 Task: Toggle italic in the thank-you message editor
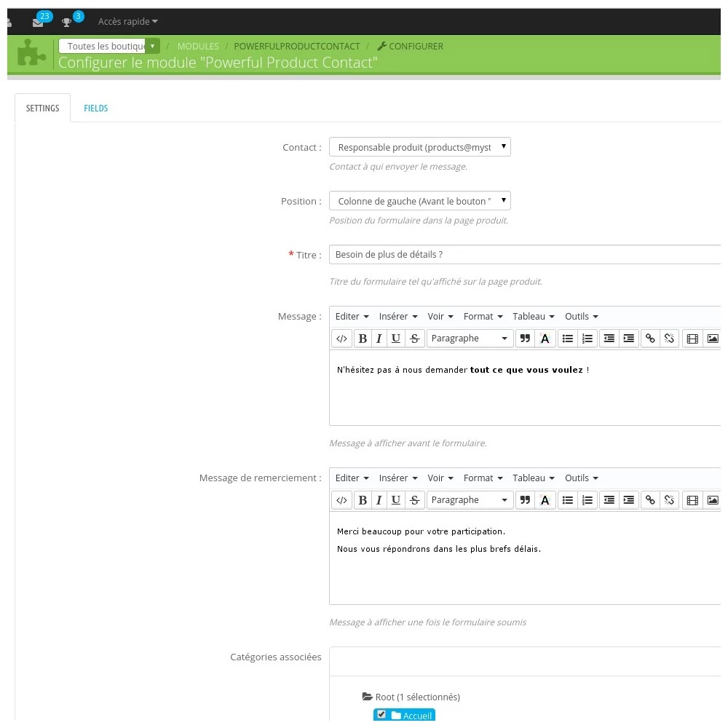379,500
